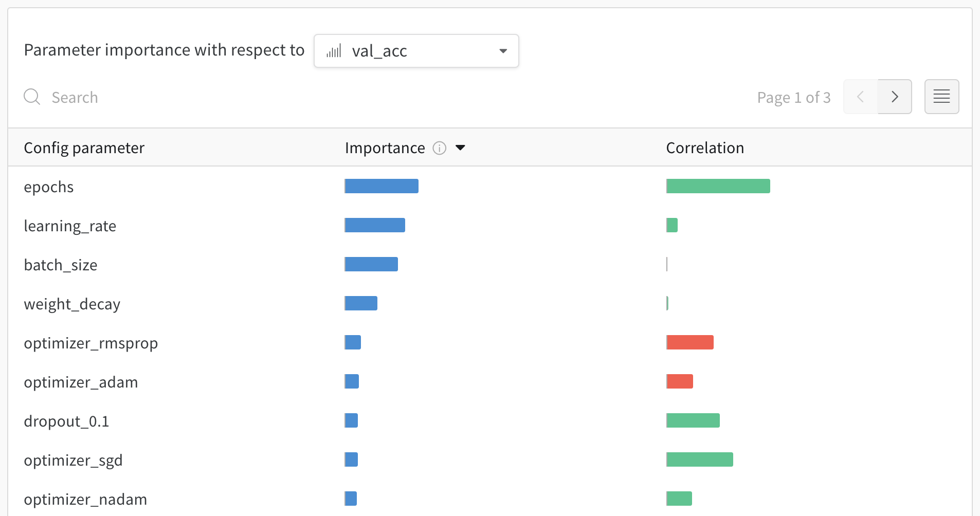Click the Page 1 of 3 label

(x=793, y=97)
